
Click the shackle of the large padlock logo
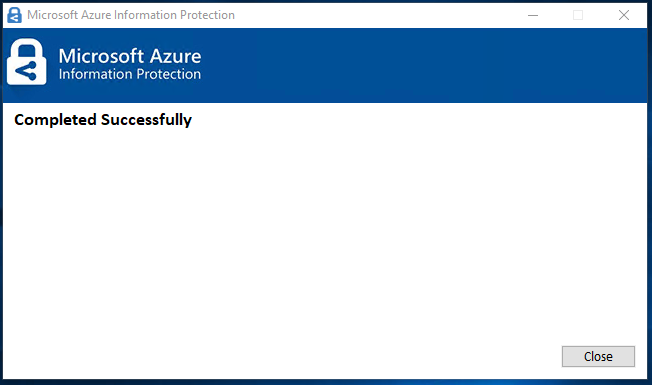pos(27,48)
